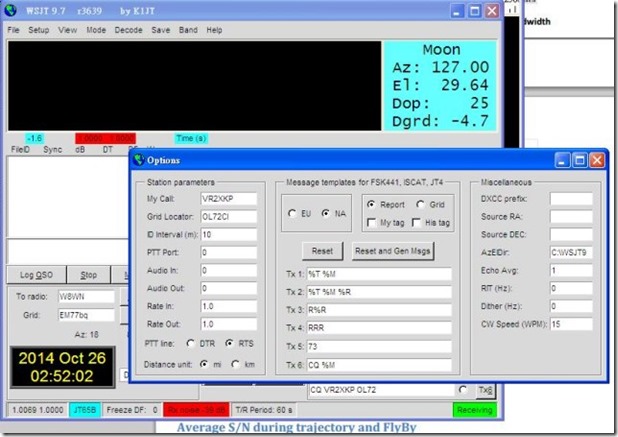
Task: Click the JT65B mode status indicator
Action: click(x=85, y=410)
